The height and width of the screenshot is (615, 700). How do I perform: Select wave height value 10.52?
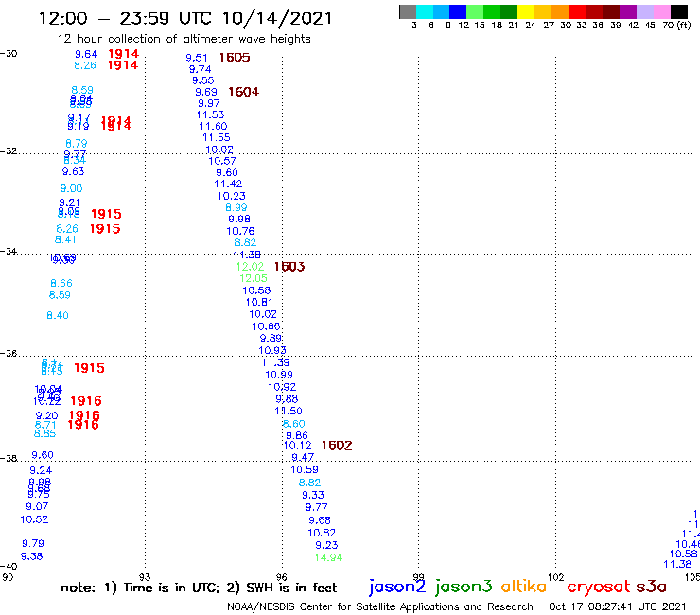[34, 519]
